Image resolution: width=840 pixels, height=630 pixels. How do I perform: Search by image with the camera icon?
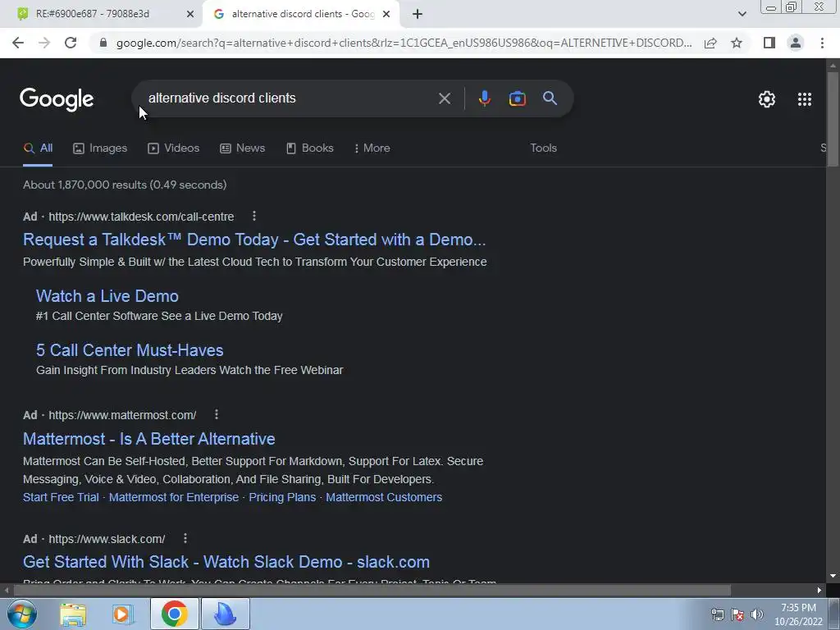pos(517,98)
